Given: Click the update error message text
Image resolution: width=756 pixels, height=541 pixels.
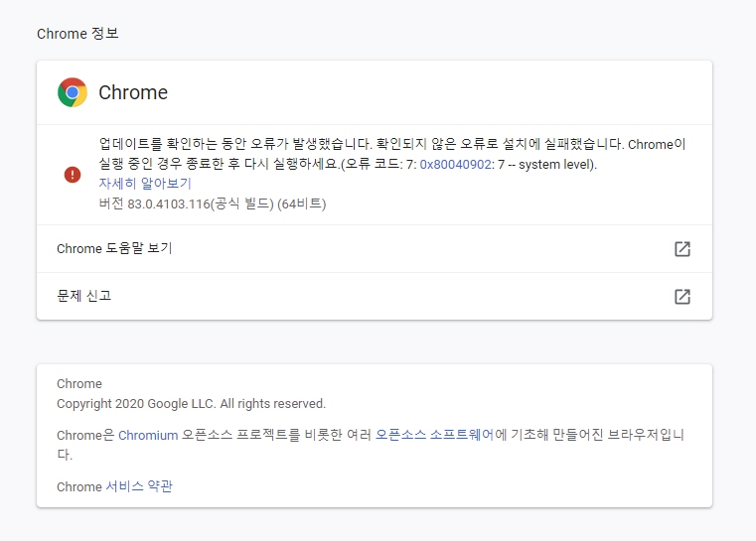Looking at the screenshot, I should pos(392,154).
